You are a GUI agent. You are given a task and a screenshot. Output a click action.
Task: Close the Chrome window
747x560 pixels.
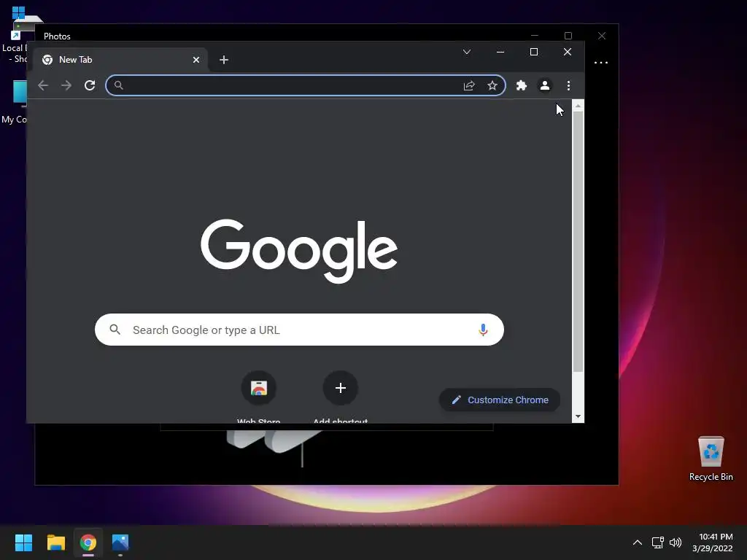(x=568, y=52)
